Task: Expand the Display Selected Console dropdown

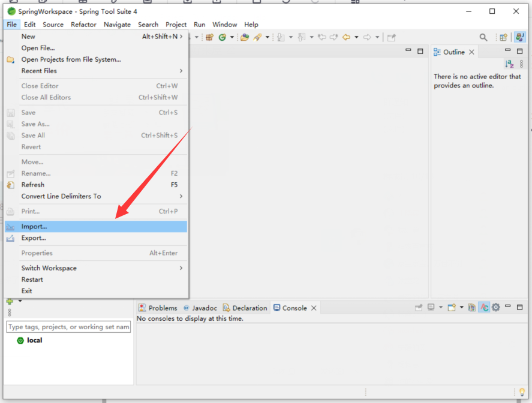Action: click(441, 307)
